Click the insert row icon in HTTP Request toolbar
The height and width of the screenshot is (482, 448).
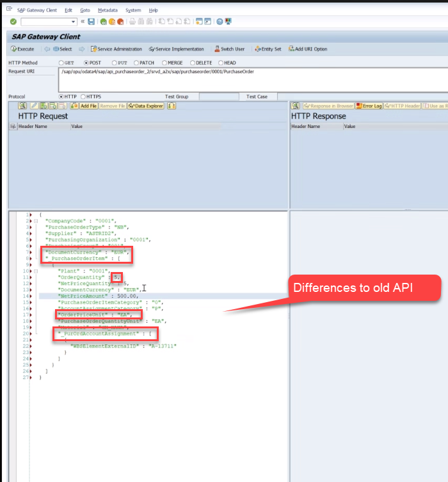[x=53, y=106]
